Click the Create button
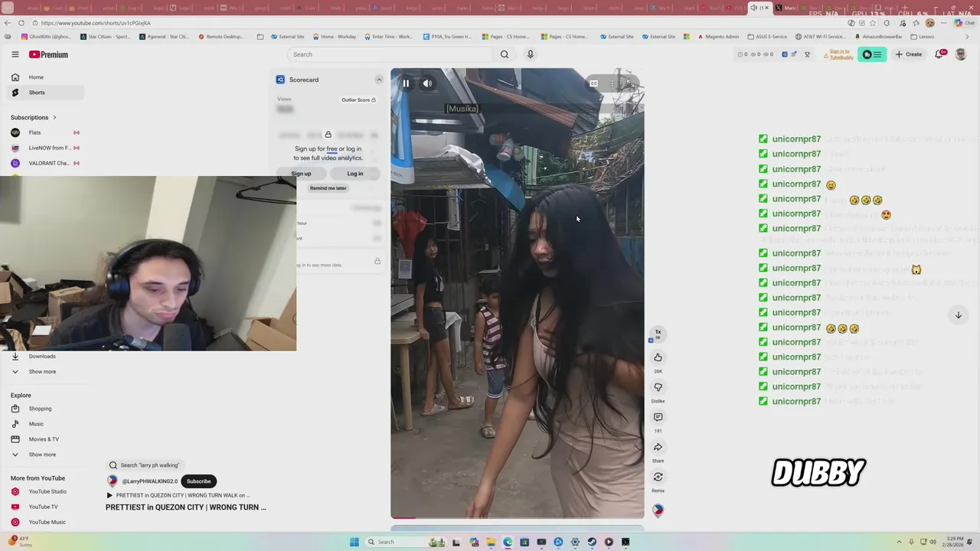This screenshot has width=980, height=551. [909, 54]
